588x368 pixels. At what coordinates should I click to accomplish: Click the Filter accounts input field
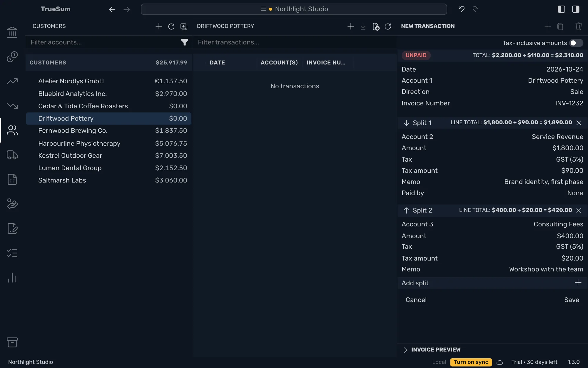[103, 42]
